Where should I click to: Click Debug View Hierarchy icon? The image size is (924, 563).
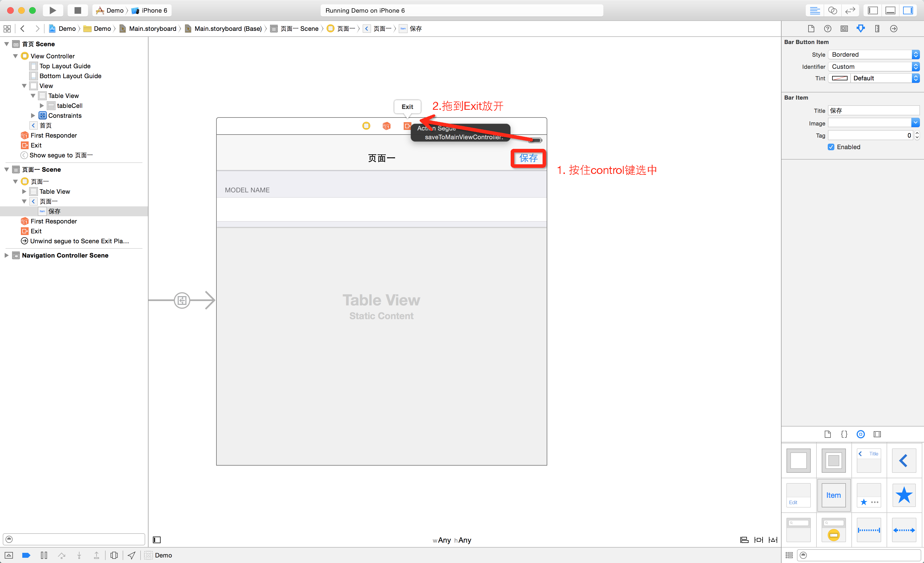click(114, 555)
